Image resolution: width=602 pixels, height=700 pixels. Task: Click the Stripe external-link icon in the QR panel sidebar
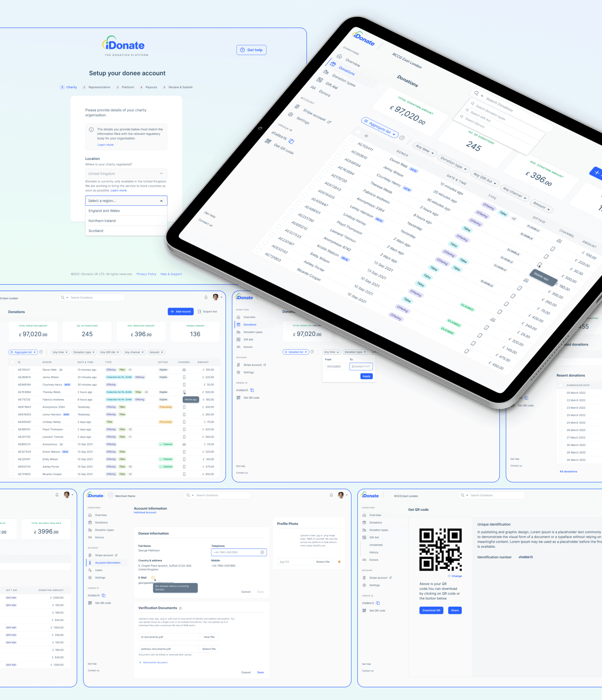(390, 578)
